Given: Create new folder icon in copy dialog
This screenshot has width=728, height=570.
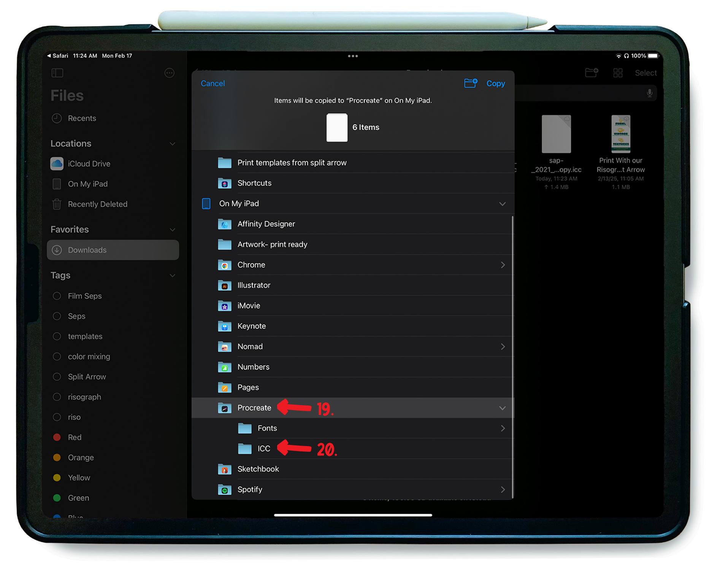Looking at the screenshot, I should 471,83.
